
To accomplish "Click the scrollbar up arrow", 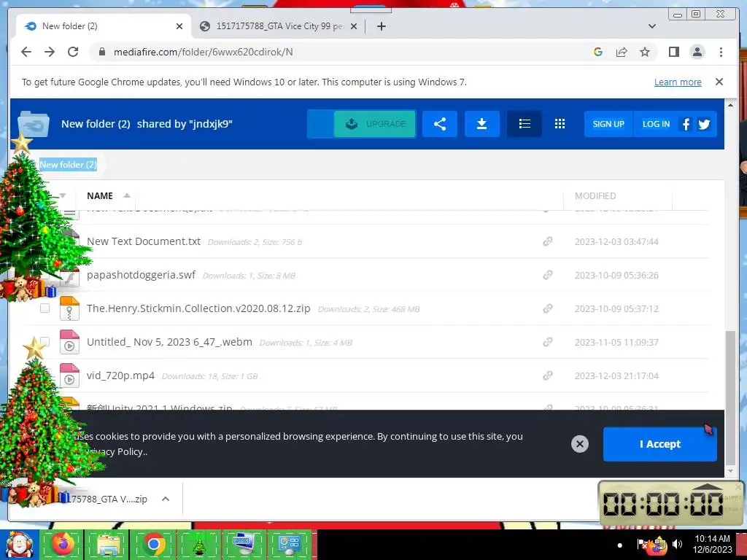I will 729,105.
